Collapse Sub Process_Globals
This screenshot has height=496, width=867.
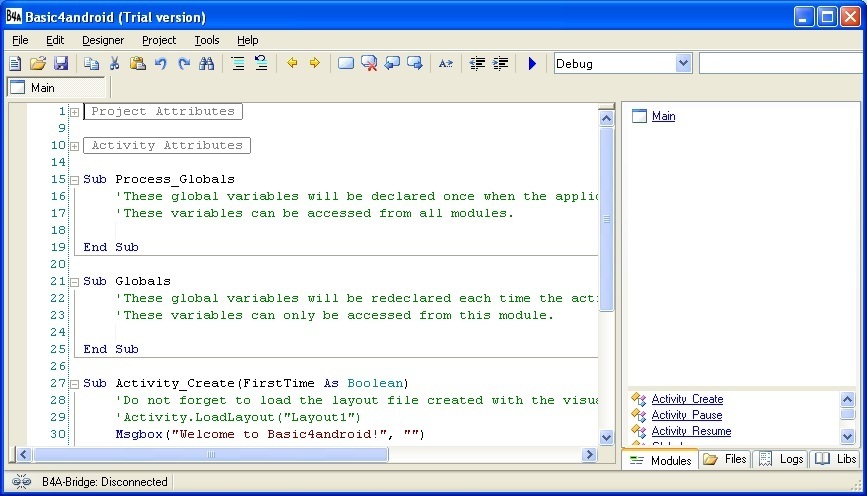(75, 180)
